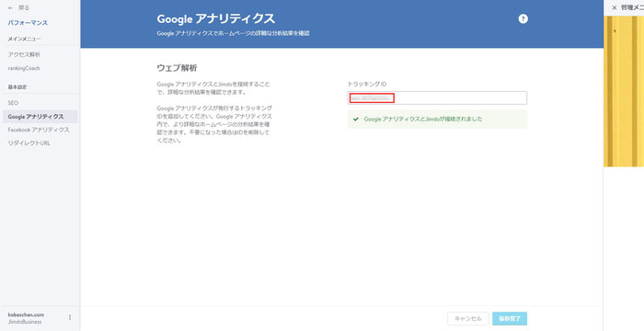
Task: Open リダイレクトURL in the sidebar
Action: pos(29,143)
